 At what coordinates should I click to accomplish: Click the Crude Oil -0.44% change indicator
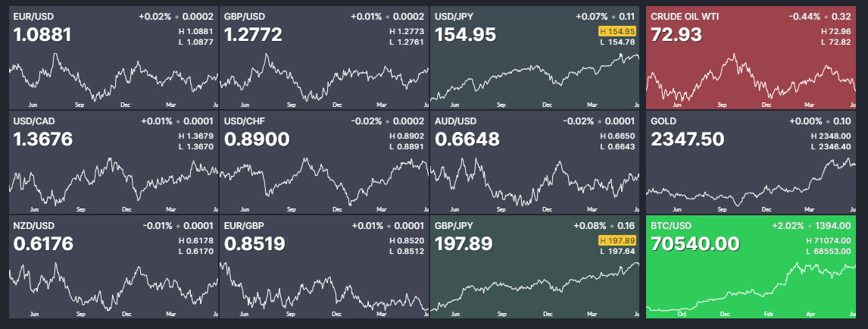(804, 16)
